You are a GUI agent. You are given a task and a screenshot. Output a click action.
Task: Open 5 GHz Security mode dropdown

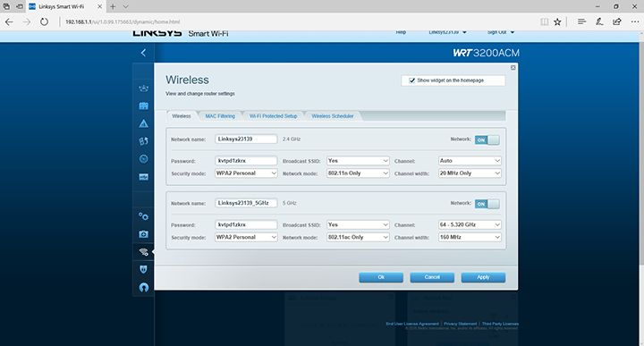click(246, 237)
